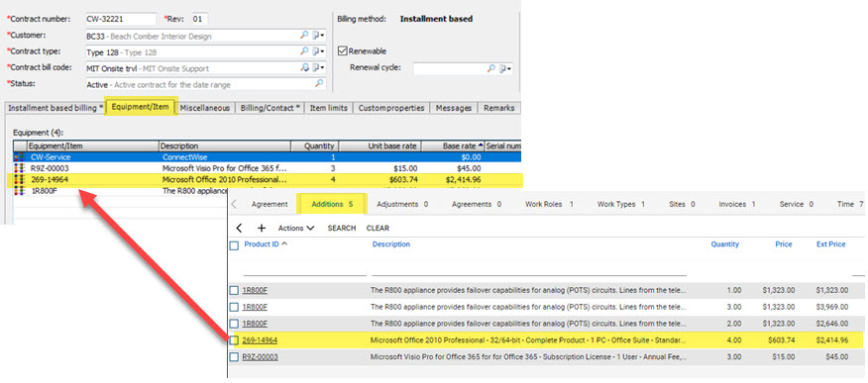Open the Adjustments 0 tab
Viewport: 868px width, 383px height.
(x=402, y=204)
